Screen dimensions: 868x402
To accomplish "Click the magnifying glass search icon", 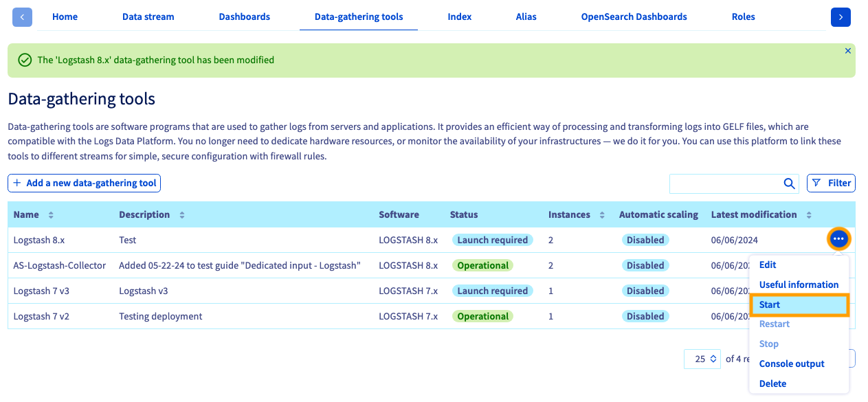I will tap(789, 183).
